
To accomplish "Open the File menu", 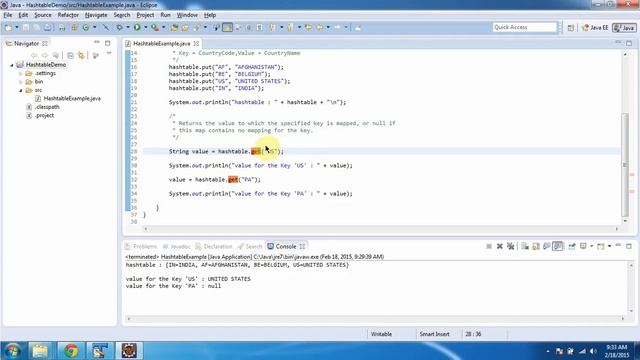I will click(8, 15).
